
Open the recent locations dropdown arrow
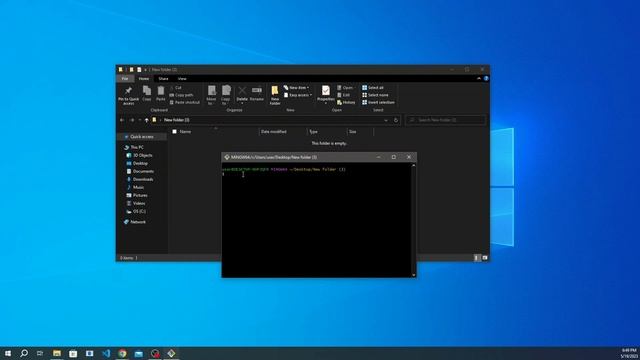point(140,120)
